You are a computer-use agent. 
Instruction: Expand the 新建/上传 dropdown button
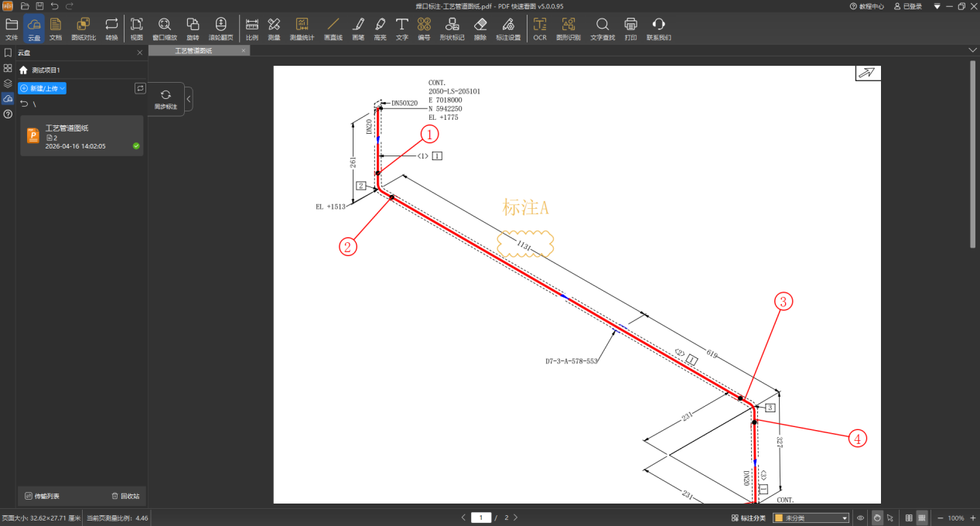point(43,88)
